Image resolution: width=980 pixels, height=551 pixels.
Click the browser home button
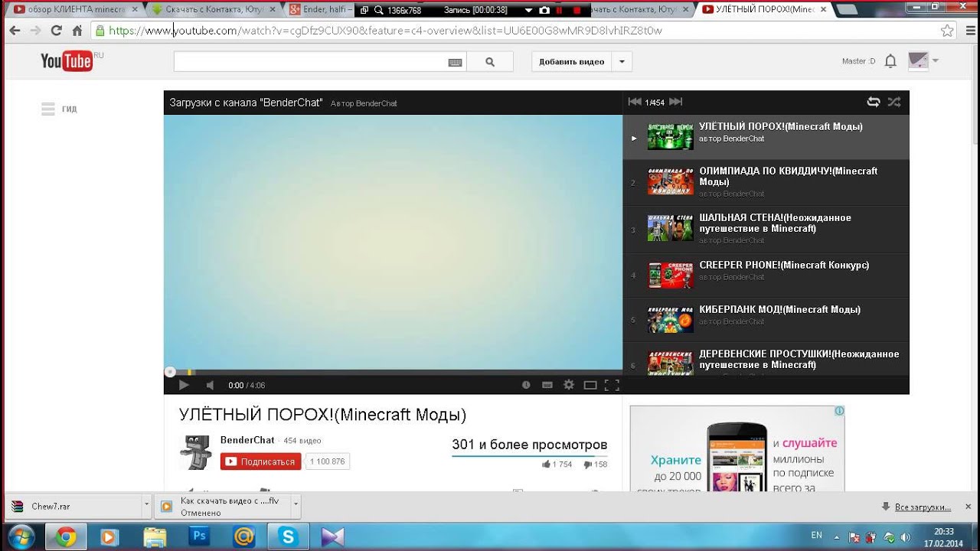coord(77,31)
